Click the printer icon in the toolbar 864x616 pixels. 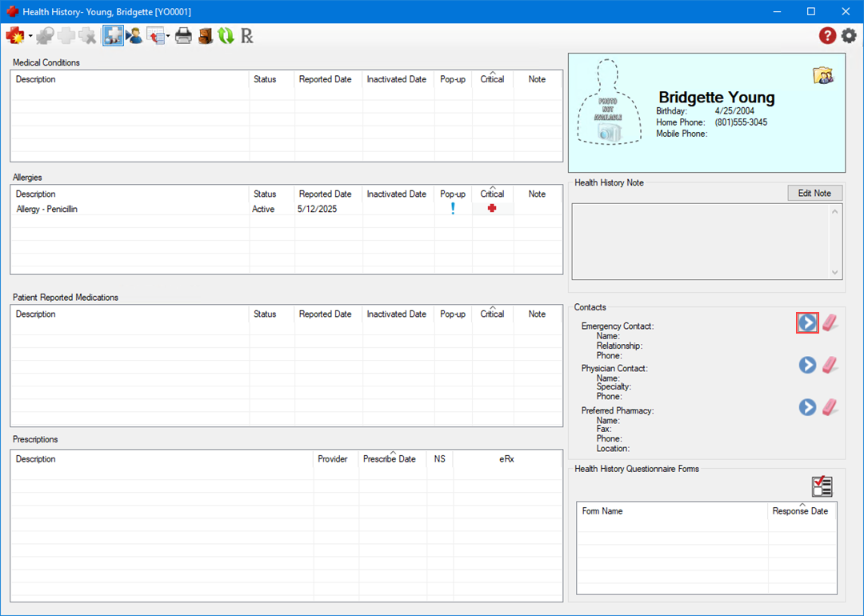click(x=183, y=35)
